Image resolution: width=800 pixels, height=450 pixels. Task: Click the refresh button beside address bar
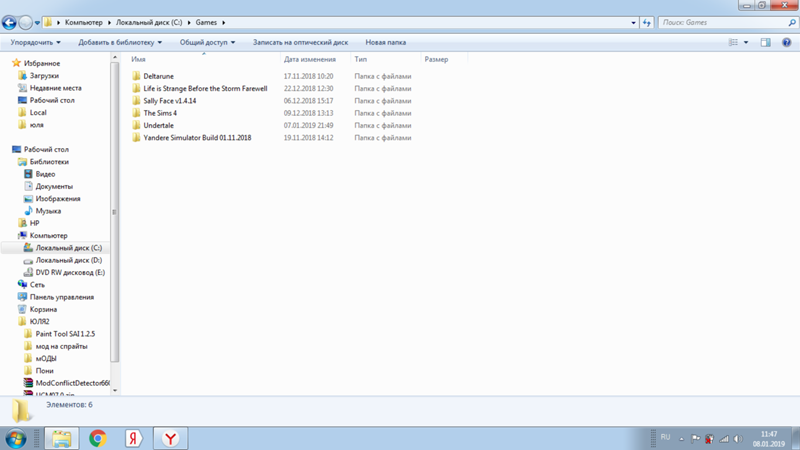click(x=646, y=22)
